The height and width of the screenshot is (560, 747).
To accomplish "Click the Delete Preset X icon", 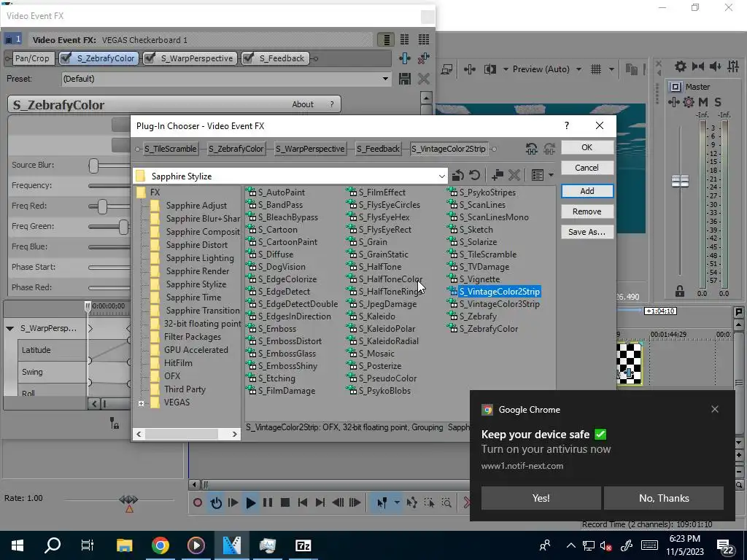I will coord(424,79).
